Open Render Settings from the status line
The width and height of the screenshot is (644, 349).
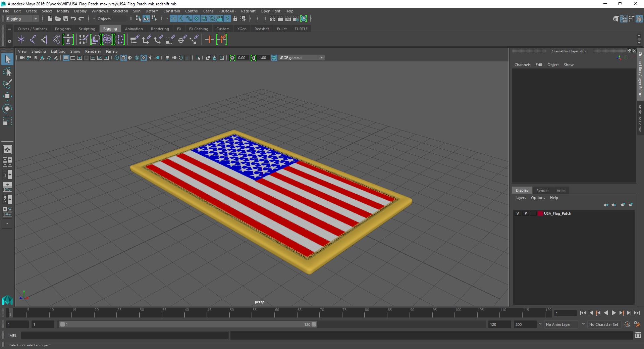[x=296, y=19]
